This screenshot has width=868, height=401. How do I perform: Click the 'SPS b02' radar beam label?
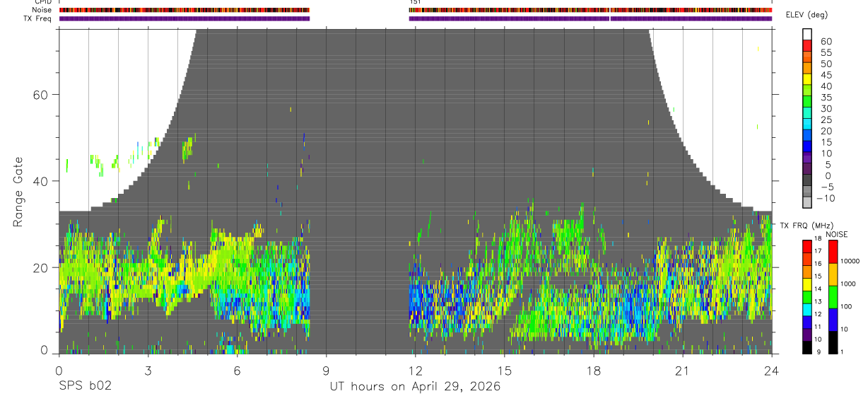pyautogui.click(x=85, y=386)
